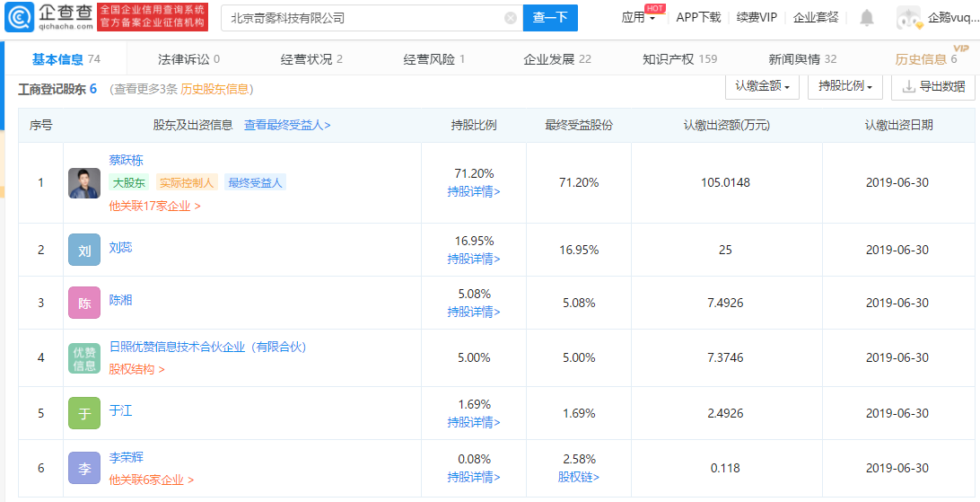This screenshot has height=502, width=980.
Task: Open the 股权链 link under 2.58%
Action: click(x=578, y=478)
